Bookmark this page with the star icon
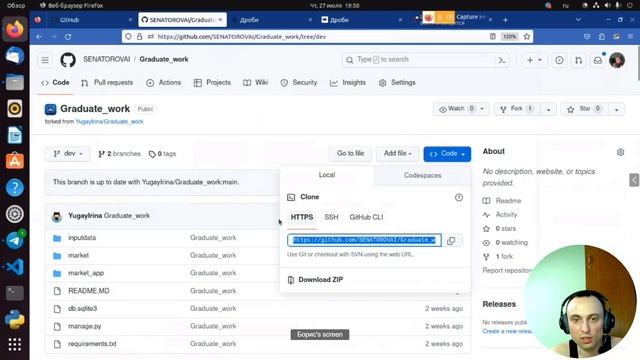The width and height of the screenshot is (640, 360). tap(527, 36)
